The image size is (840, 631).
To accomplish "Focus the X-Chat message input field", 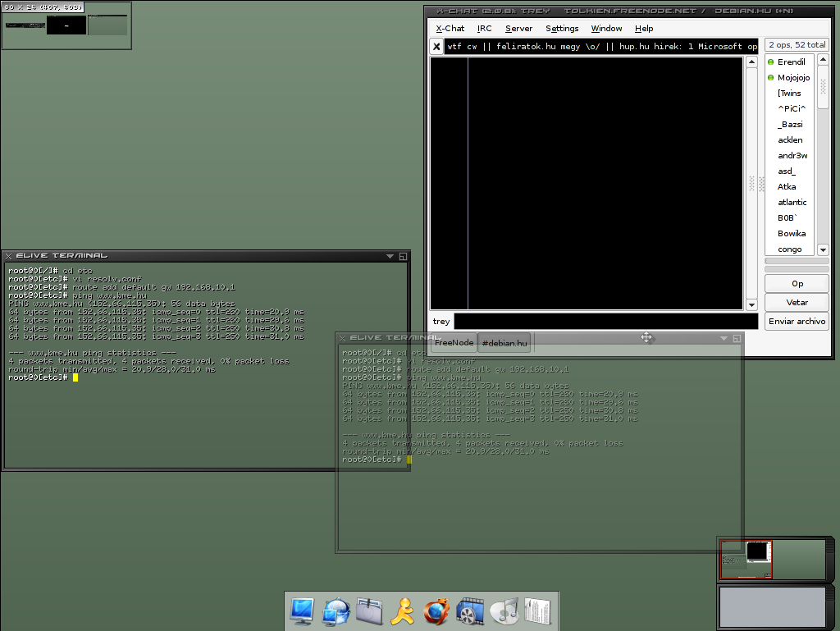I will (606, 321).
